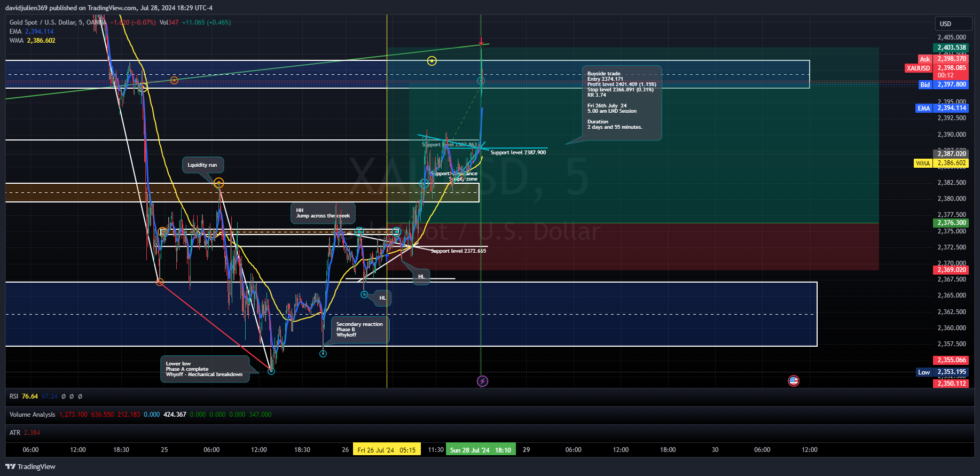This screenshot has width=980, height=476.
Task: Click the XAUUSD 2,398.085 price tag
Action: pyautogui.click(x=937, y=68)
